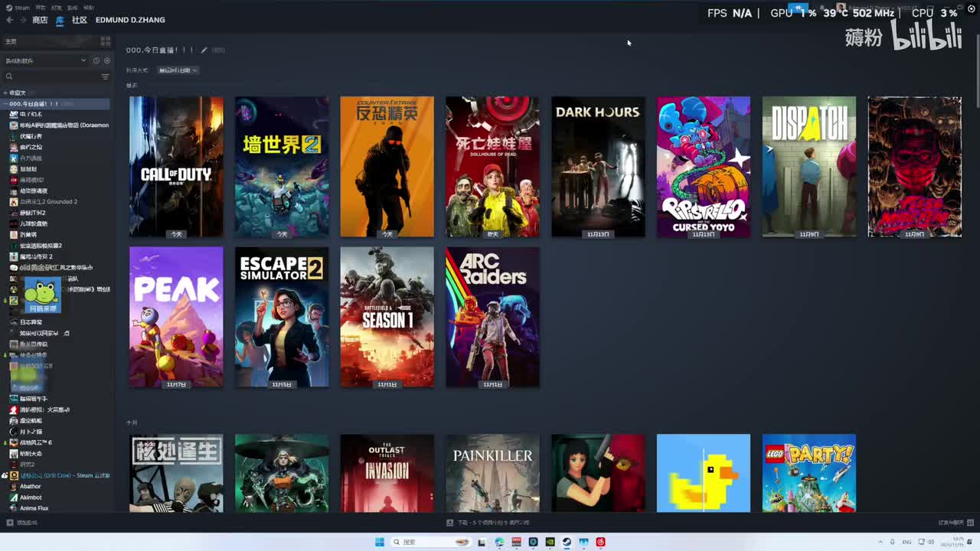Open advanced filter options in library search

pos(105,77)
